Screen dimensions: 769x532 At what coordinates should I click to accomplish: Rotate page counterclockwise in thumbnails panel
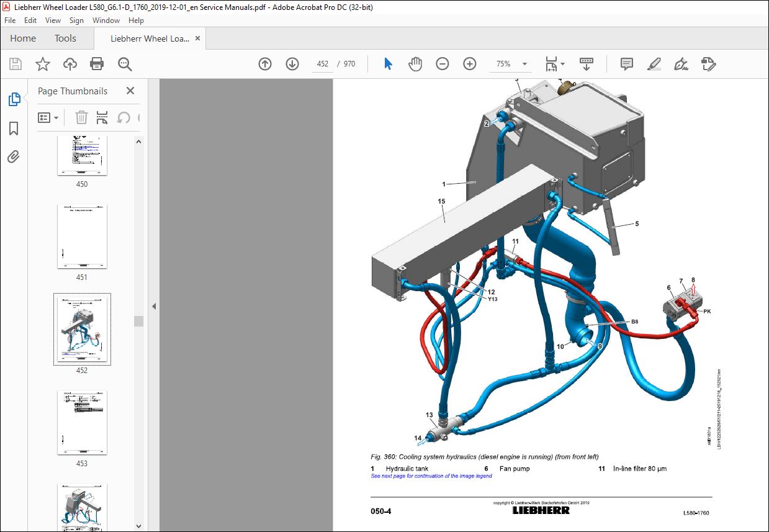click(124, 117)
